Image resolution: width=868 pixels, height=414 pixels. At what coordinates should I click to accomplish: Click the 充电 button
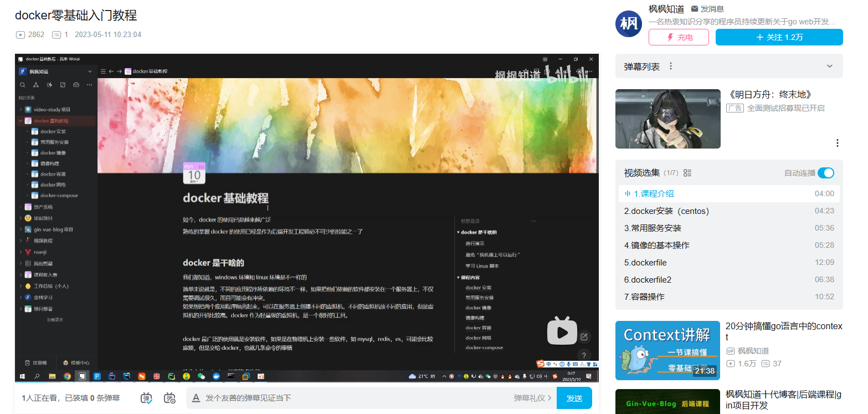pos(679,37)
